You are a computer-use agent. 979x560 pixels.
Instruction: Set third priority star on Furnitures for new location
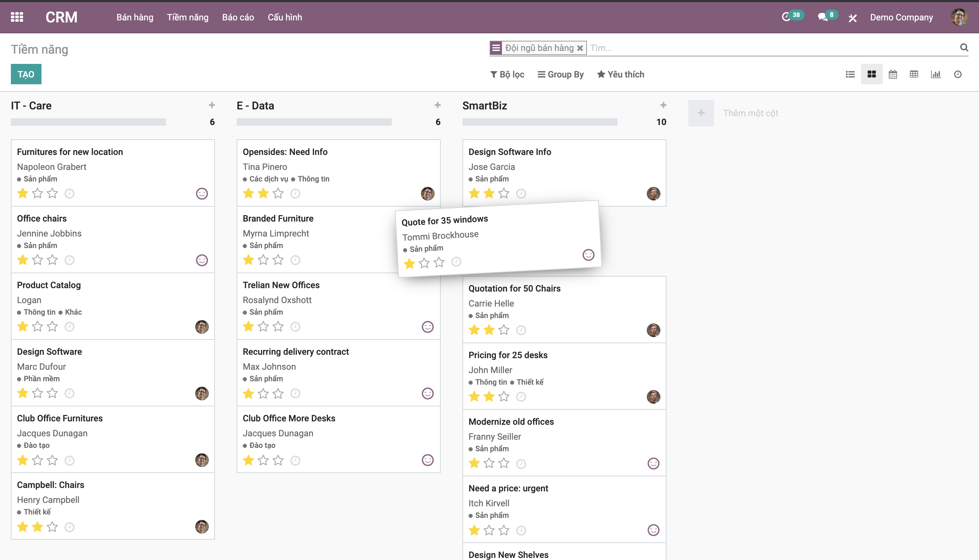coord(52,193)
